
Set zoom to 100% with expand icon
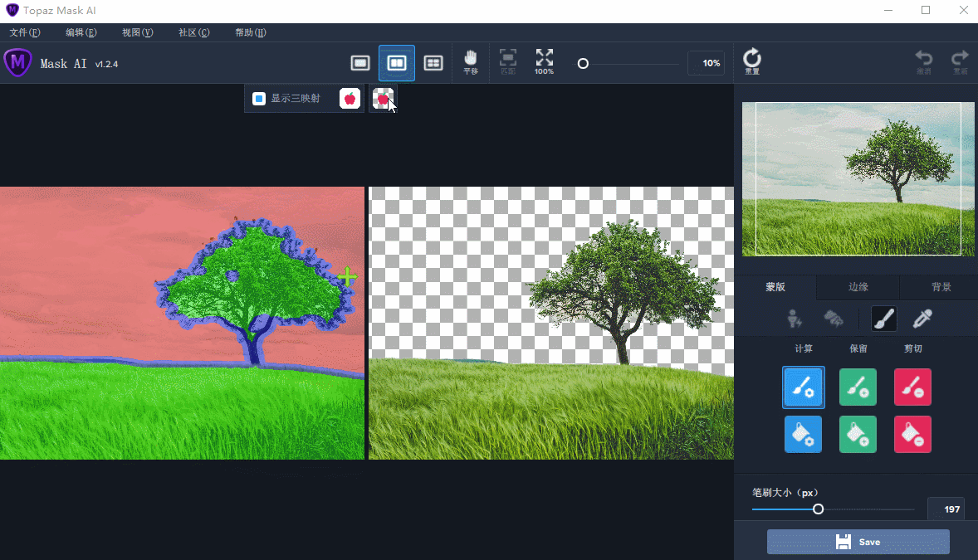click(544, 62)
